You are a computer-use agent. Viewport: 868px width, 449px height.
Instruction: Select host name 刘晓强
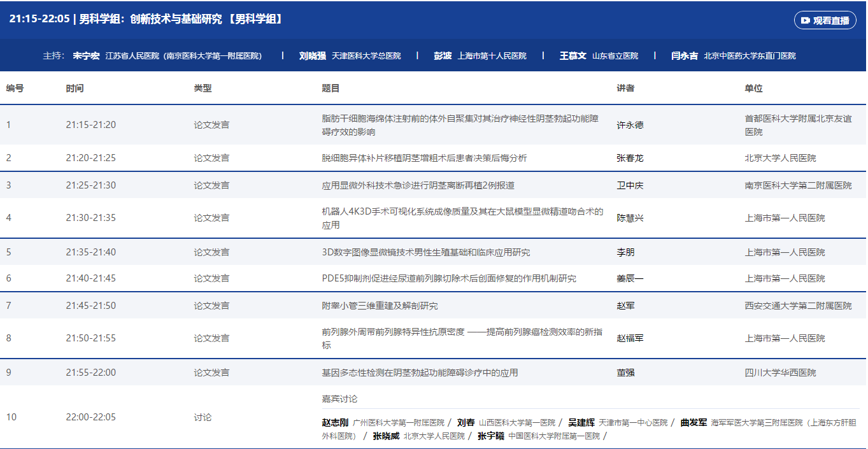pos(312,56)
